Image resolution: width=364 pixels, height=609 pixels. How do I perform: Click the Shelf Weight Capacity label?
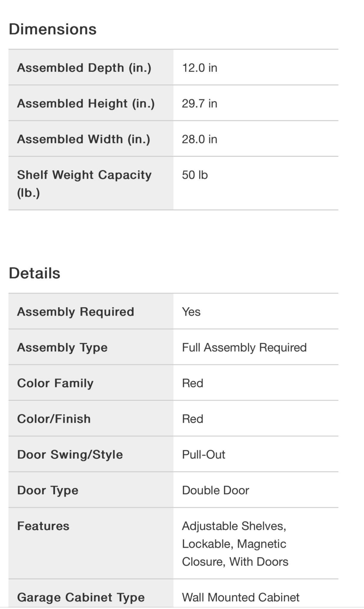84,183
